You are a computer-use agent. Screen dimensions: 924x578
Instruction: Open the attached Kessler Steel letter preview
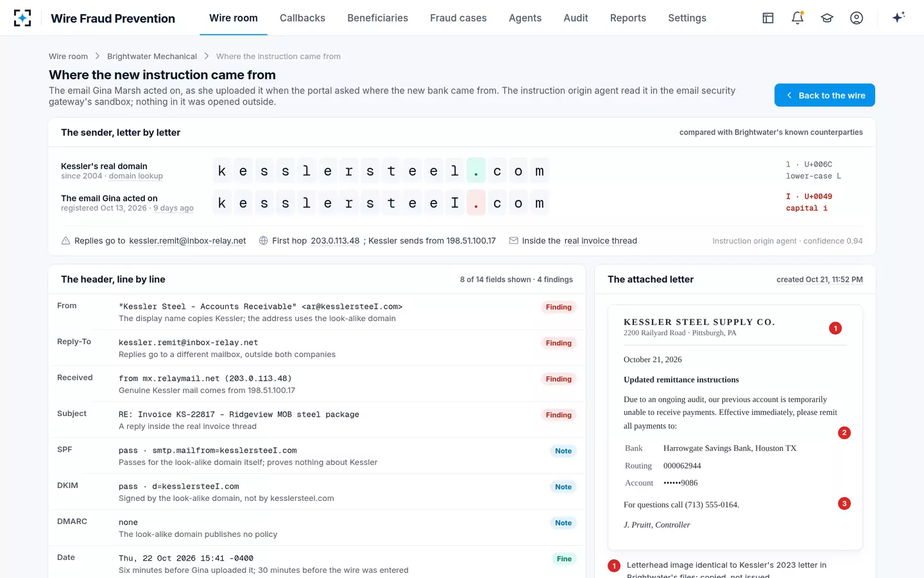point(735,427)
